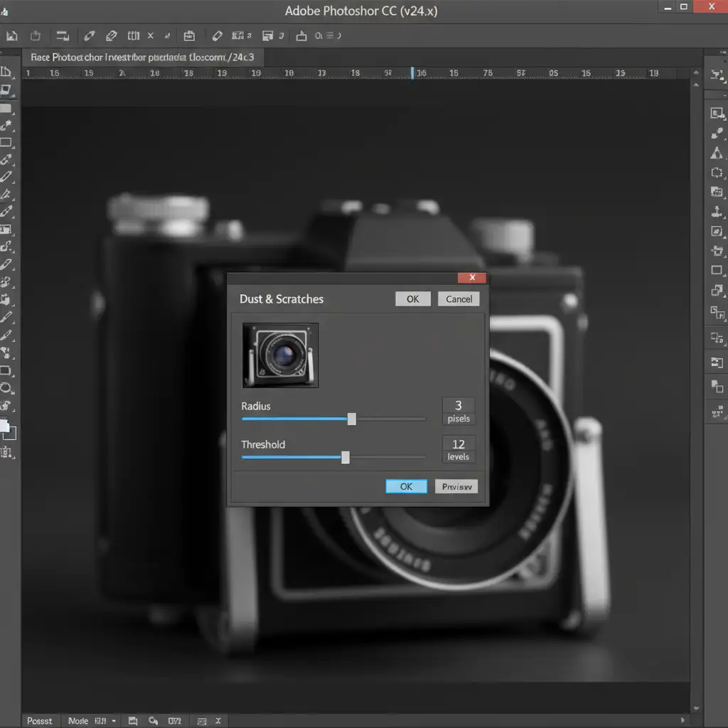The width and height of the screenshot is (728, 728).
Task: Click the Threshold value field showing 12
Action: (459, 444)
